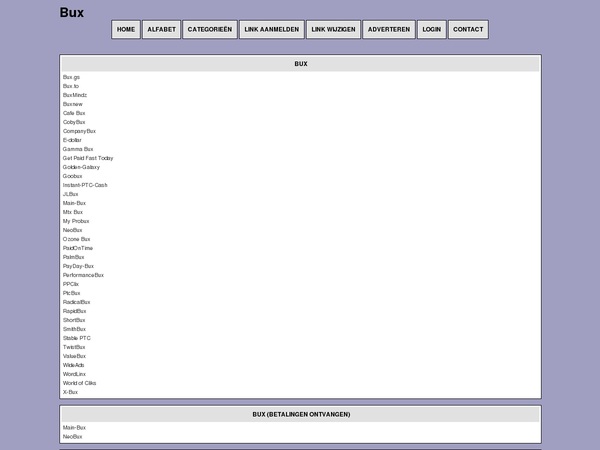Open the CompanyBux link

tap(79, 131)
